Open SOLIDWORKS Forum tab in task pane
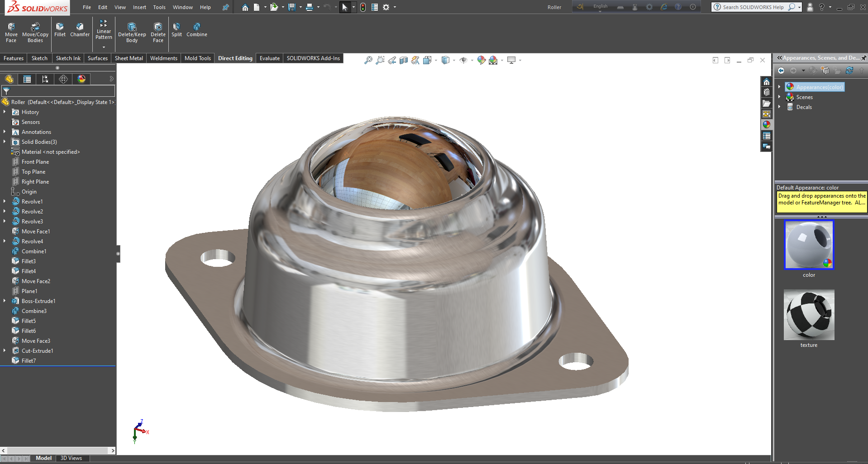Viewport: 868px width, 464px height. [x=766, y=147]
